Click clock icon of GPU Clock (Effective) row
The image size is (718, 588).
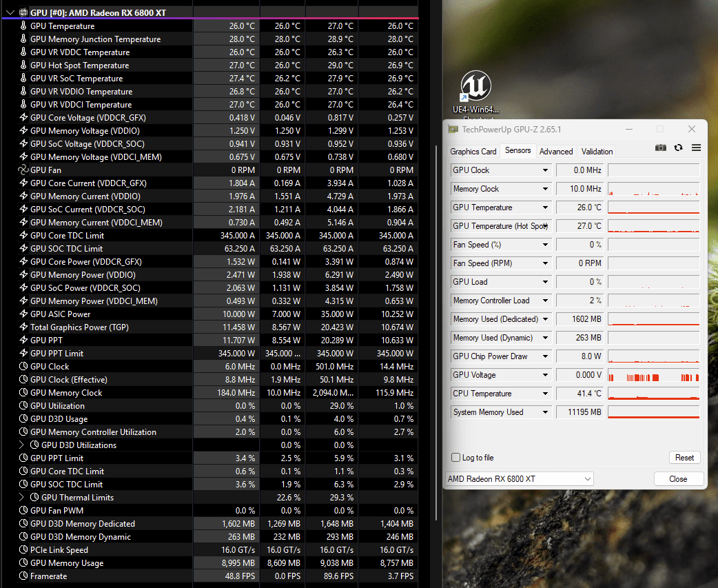pyautogui.click(x=23, y=379)
